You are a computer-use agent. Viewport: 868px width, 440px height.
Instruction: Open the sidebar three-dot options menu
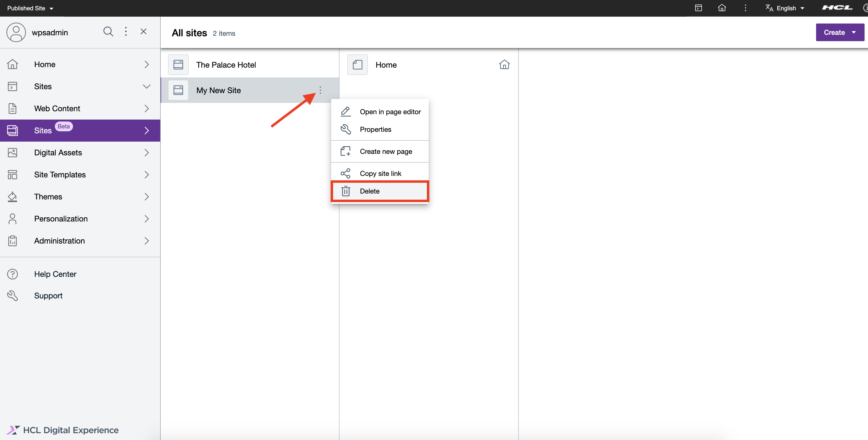(126, 32)
